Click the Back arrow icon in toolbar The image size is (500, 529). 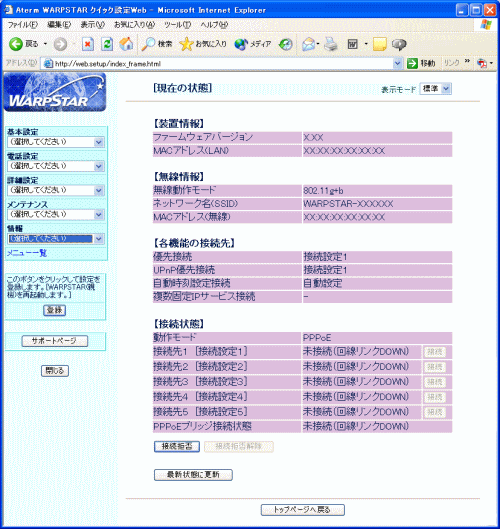[x=16, y=44]
